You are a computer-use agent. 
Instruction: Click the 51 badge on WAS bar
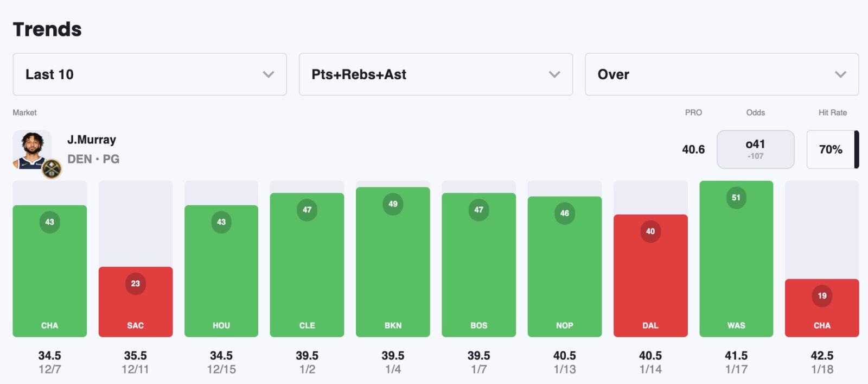(736, 198)
